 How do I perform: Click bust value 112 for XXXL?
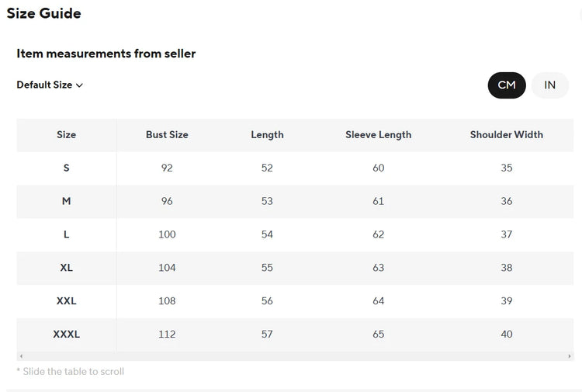coord(167,334)
